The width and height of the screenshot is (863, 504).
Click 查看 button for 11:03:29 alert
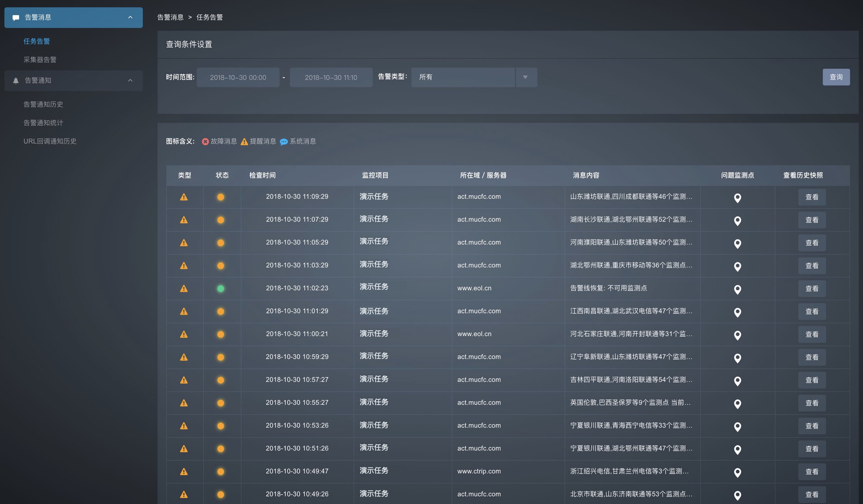point(812,266)
